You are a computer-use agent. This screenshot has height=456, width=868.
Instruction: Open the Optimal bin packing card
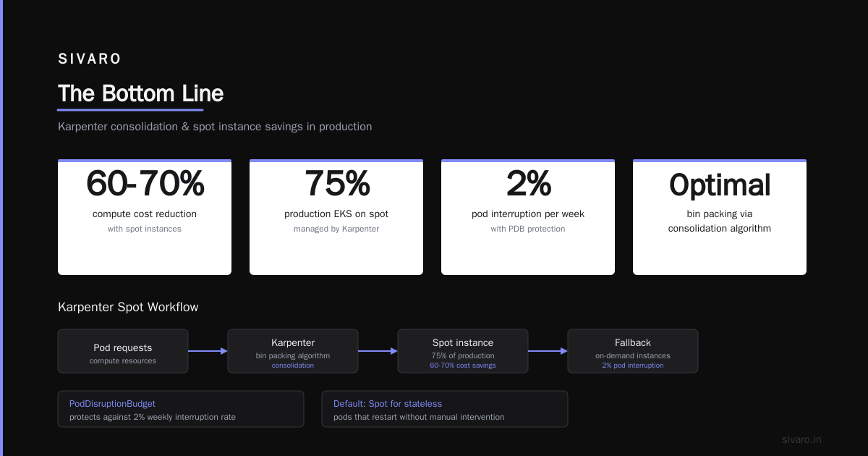tap(720, 217)
